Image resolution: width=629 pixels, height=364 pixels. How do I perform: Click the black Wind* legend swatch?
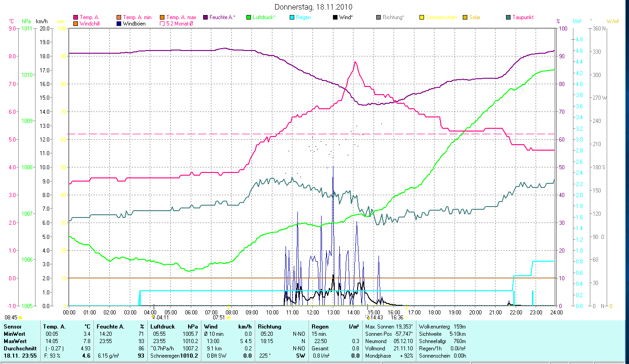click(x=335, y=17)
